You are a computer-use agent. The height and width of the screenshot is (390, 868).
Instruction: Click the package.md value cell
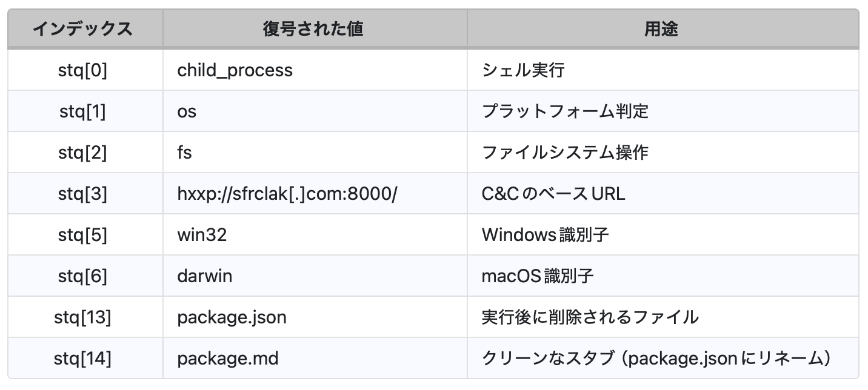click(x=228, y=359)
